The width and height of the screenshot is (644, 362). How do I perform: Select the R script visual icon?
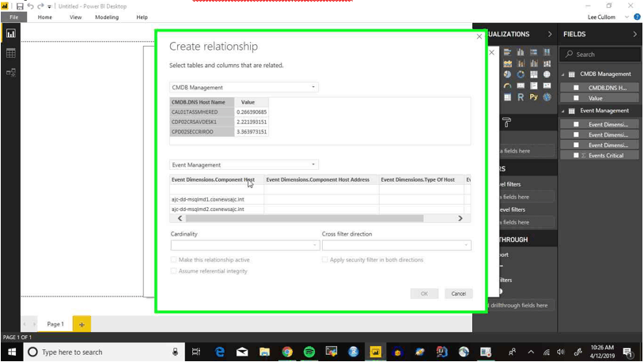point(521,97)
